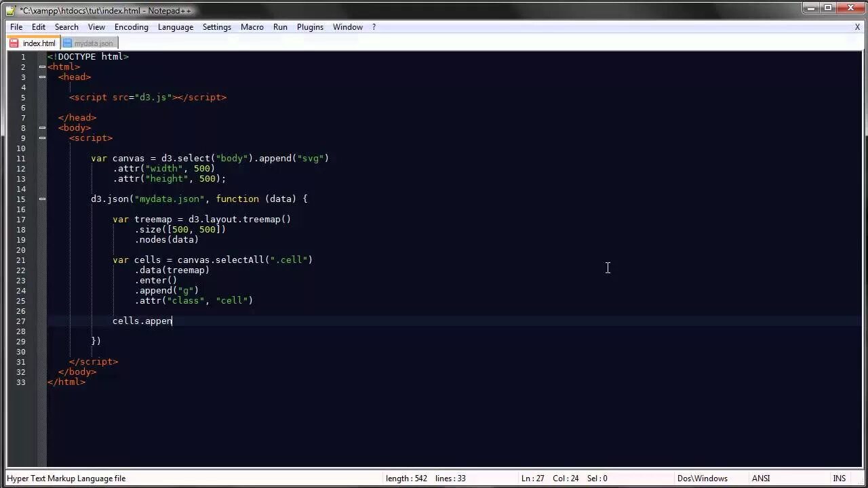This screenshot has width=868, height=488.
Task: Open the Macro menu
Action: [252, 27]
